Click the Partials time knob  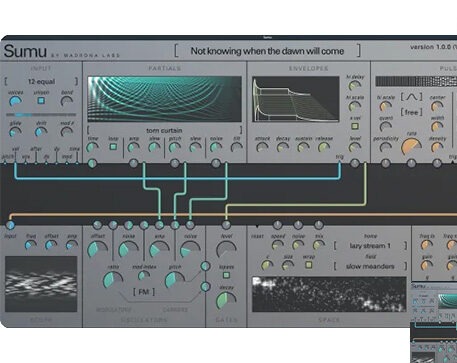(92, 147)
